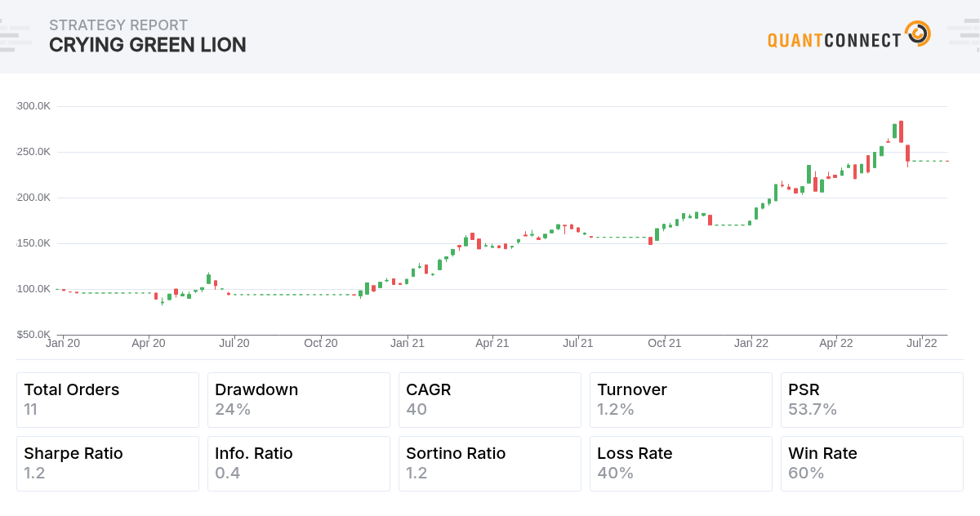
Task: Click the Jan 21 x-axis label
Action: click(x=407, y=344)
